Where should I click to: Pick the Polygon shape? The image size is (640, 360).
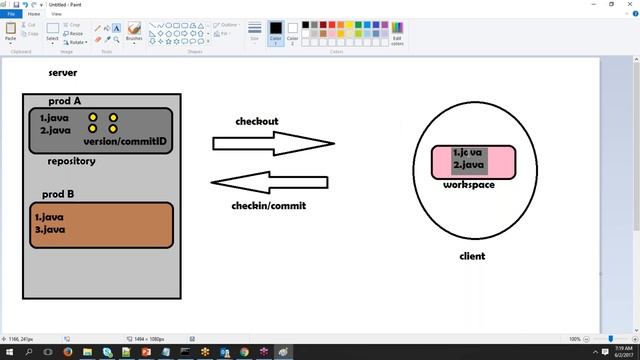click(x=193, y=25)
